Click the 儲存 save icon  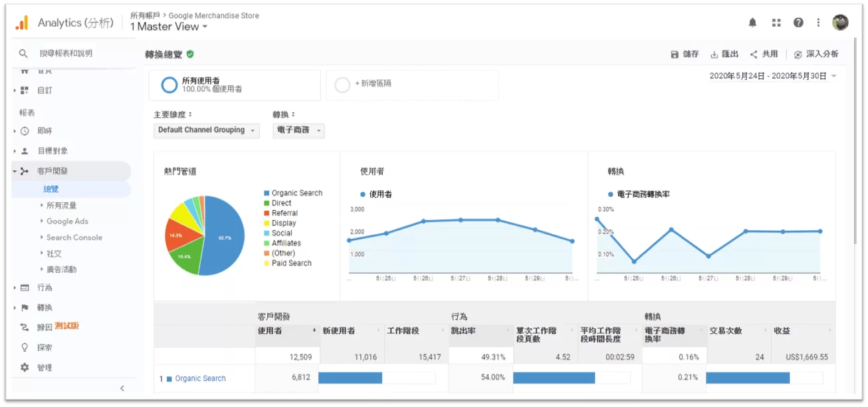[x=675, y=55]
